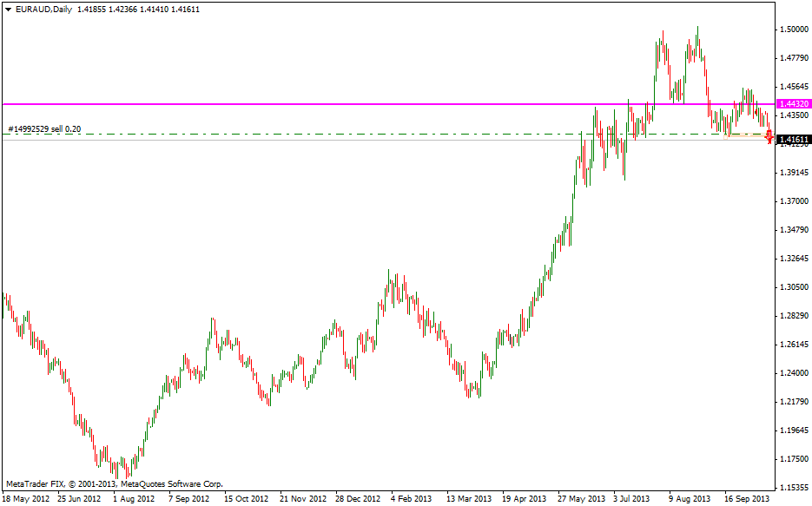Click the 1.30500 price scale label
Screen dimensions: 812x506
(793, 287)
